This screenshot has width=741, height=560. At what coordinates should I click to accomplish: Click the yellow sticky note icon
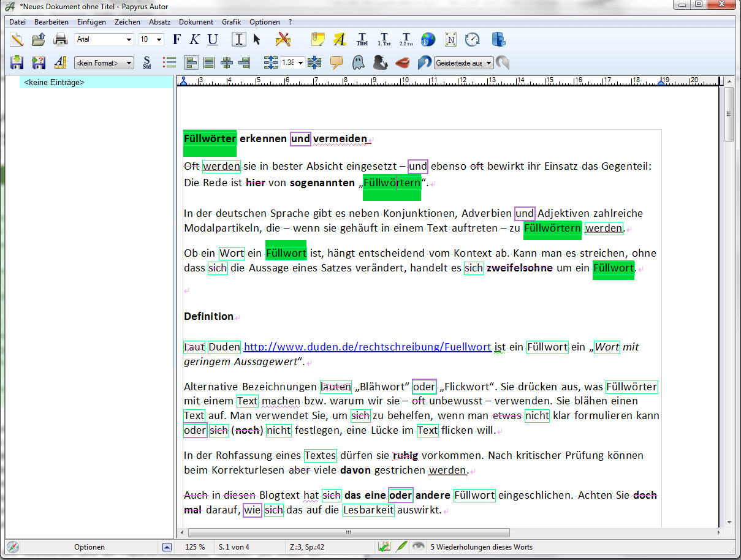pyautogui.click(x=317, y=40)
